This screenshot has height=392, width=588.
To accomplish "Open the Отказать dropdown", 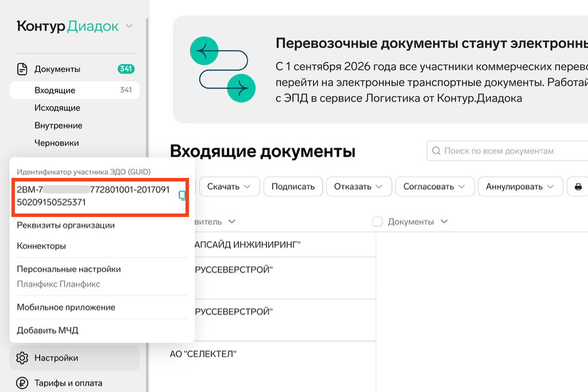I will pyautogui.click(x=359, y=187).
